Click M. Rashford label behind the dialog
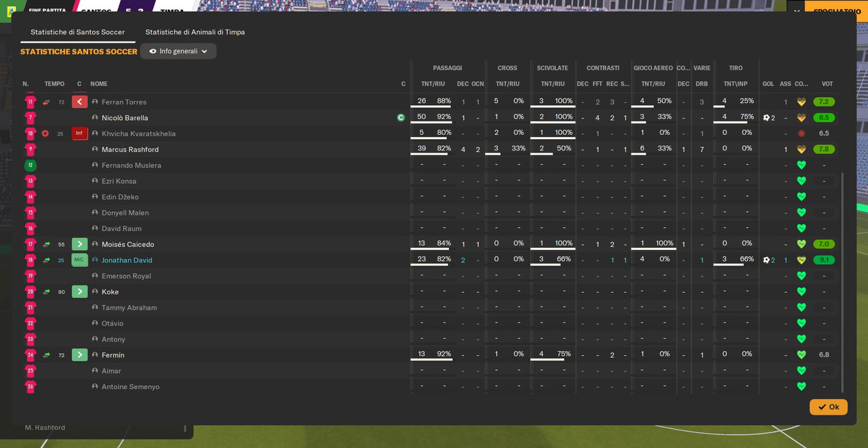 pyautogui.click(x=45, y=428)
